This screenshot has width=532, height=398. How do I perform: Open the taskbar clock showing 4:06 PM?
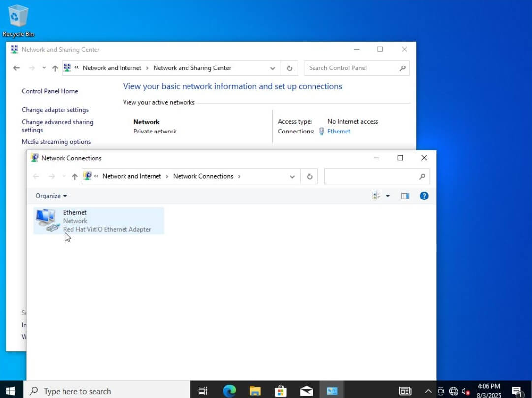pos(489,391)
